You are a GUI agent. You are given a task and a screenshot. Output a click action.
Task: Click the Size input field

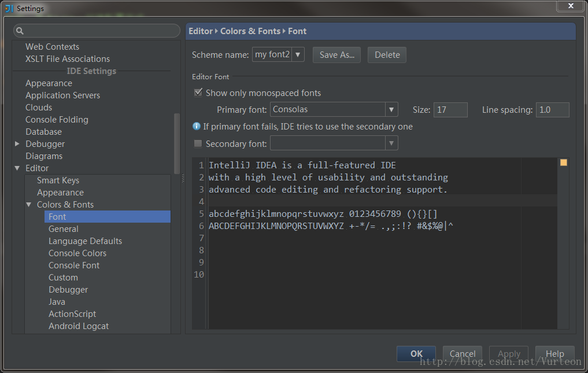pyautogui.click(x=450, y=109)
